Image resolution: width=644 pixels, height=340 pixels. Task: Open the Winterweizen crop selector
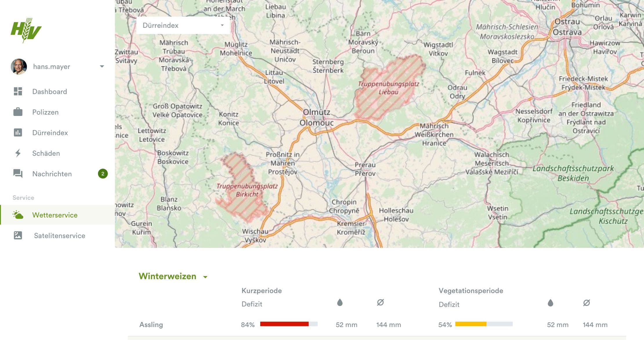173,276
